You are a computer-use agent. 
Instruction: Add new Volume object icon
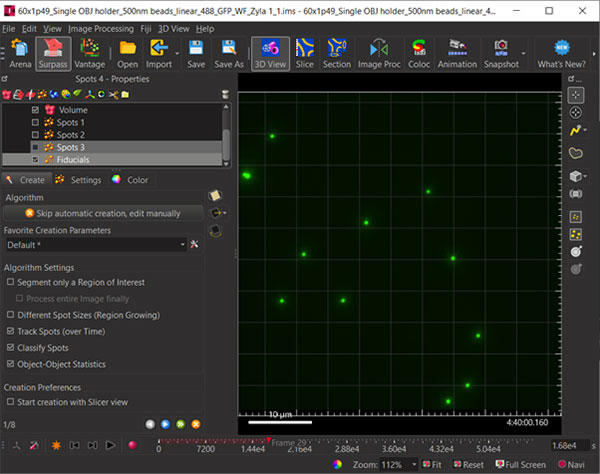(7, 94)
